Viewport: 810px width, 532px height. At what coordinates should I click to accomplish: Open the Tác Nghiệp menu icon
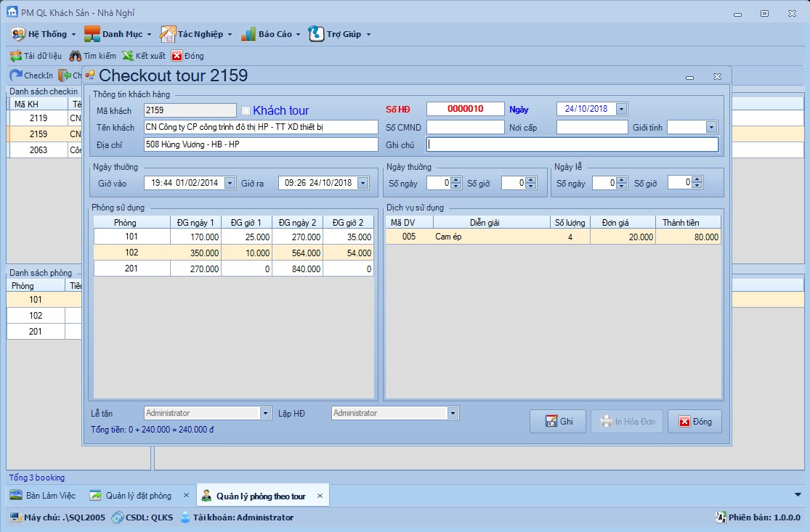tap(168, 34)
